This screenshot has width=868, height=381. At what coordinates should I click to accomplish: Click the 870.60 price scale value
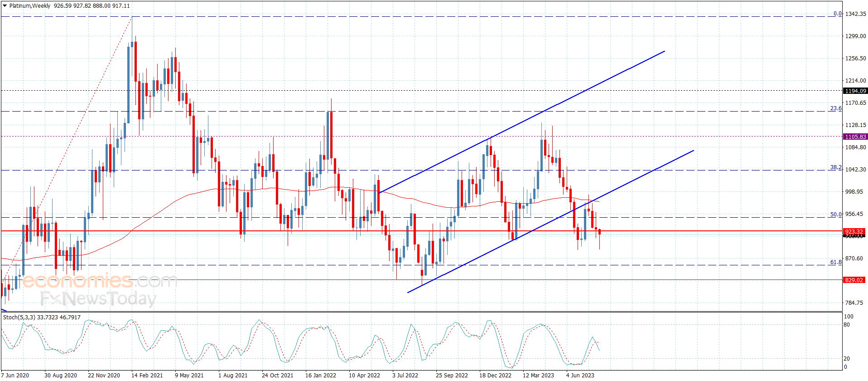coord(854,259)
